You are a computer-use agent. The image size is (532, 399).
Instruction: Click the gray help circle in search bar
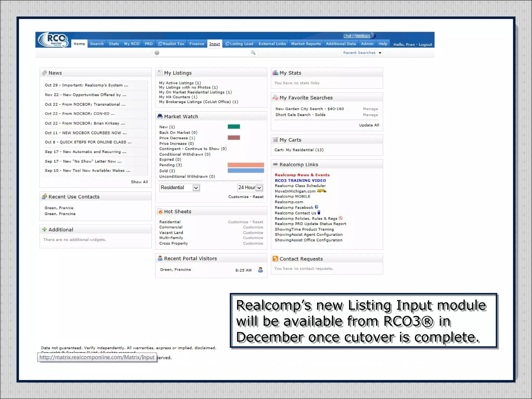coord(157,53)
